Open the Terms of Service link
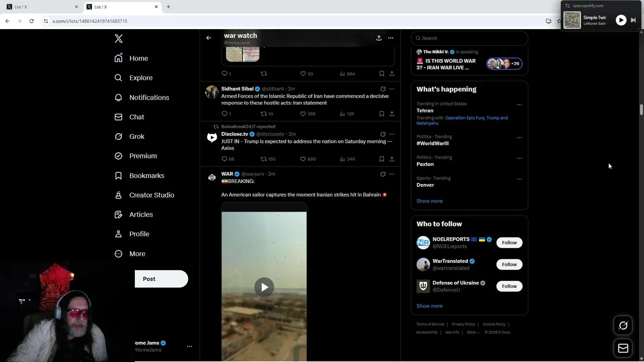 coord(430,324)
